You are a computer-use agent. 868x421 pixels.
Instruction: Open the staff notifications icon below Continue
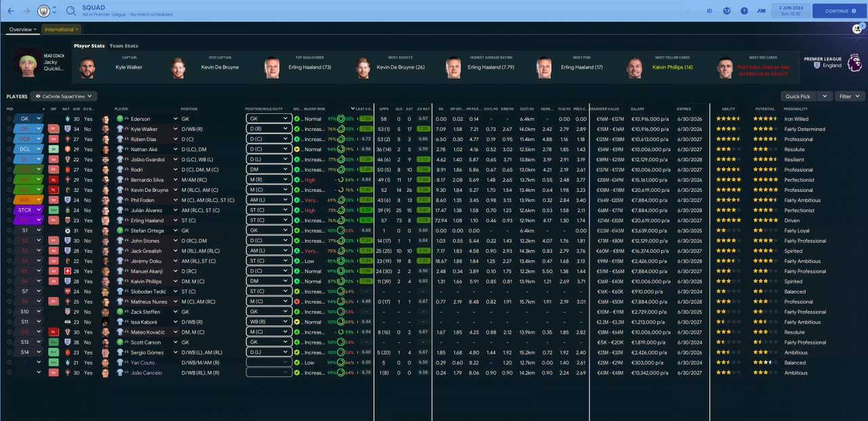pyautogui.click(x=857, y=28)
